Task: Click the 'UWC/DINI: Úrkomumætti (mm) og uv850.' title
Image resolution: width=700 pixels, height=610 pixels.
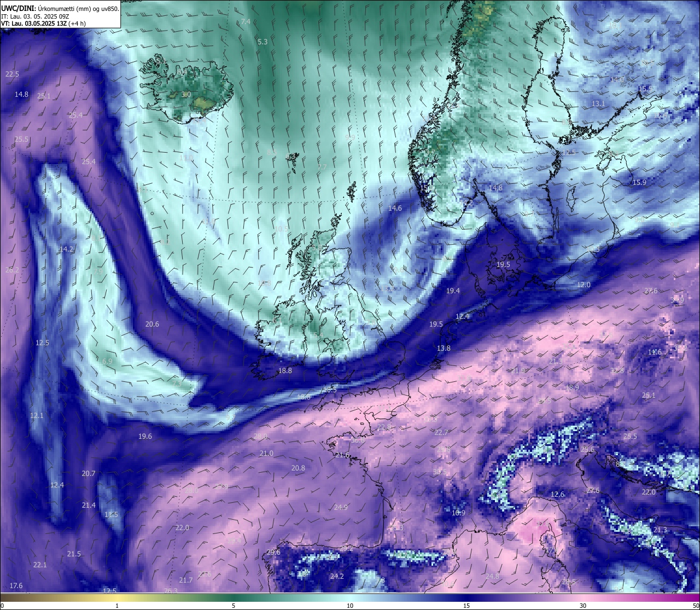Action: [60, 9]
